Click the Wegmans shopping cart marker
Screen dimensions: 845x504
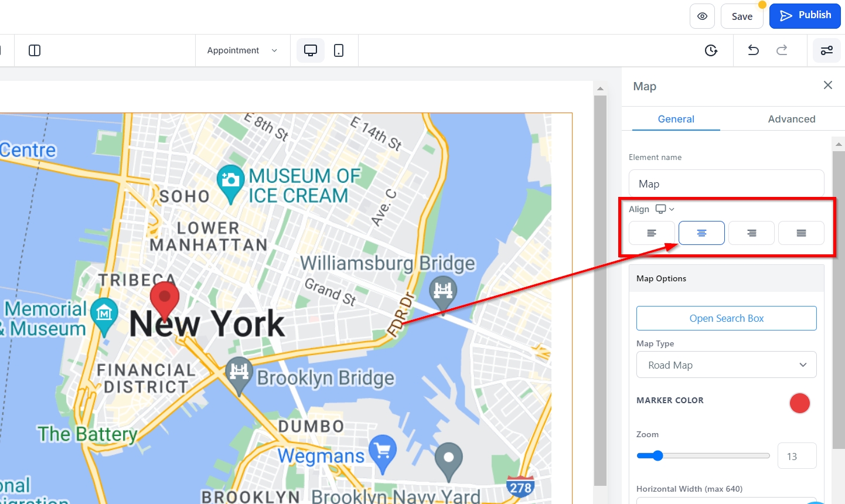pos(383,452)
